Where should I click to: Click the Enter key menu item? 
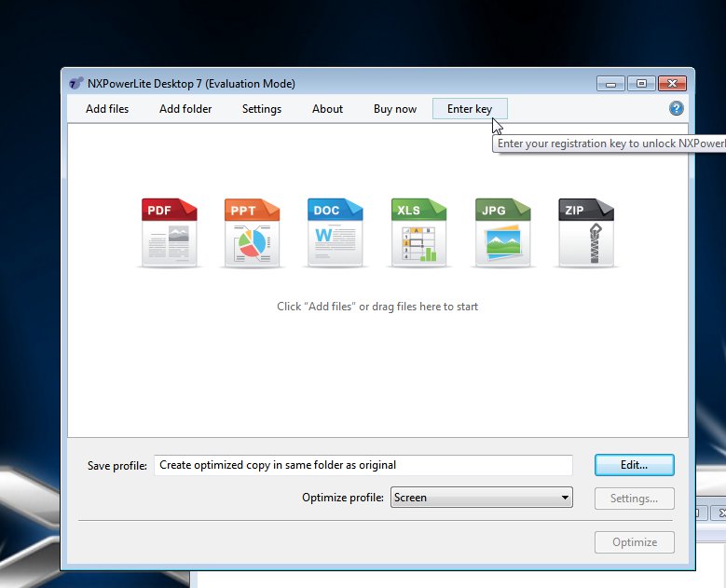pyautogui.click(x=470, y=109)
